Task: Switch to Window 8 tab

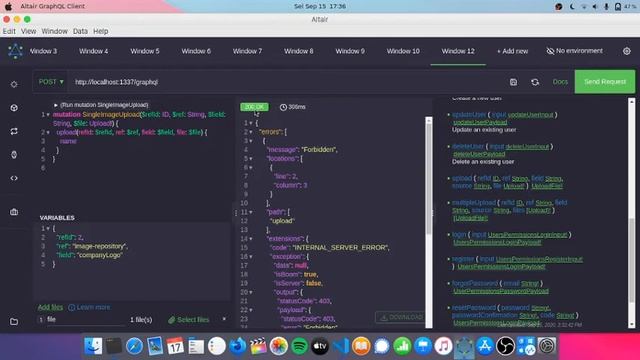Action: click(299, 51)
